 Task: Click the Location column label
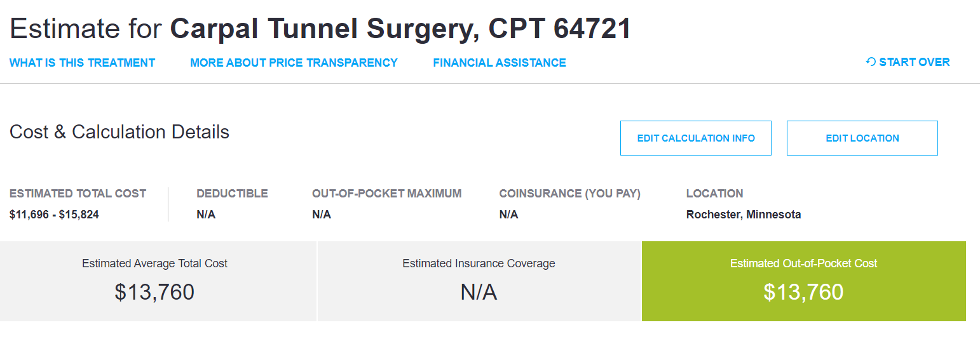pyautogui.click(x=714, y=194)
